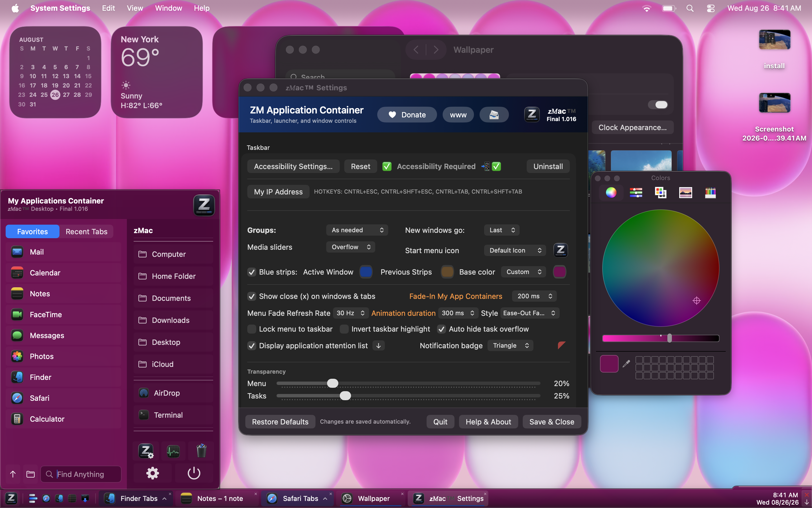Click the Active Window blue color swatch
Screen dimensions: 812x508
(x=366, y=272)
